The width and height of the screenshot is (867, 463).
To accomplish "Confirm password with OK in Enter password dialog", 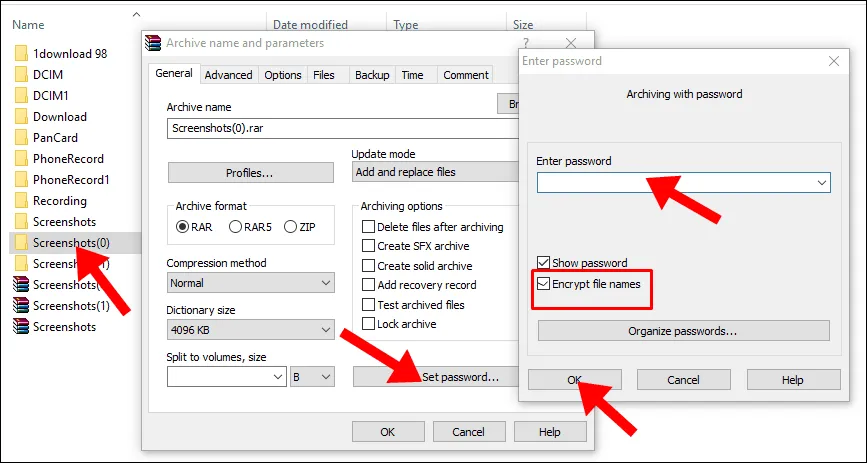I will click(575, 380).
